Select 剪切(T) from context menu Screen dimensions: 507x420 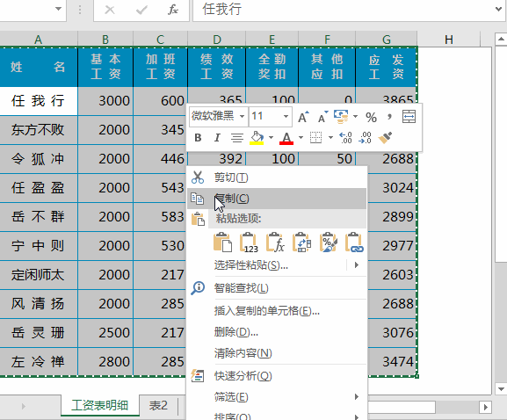(x=277, y=177)
